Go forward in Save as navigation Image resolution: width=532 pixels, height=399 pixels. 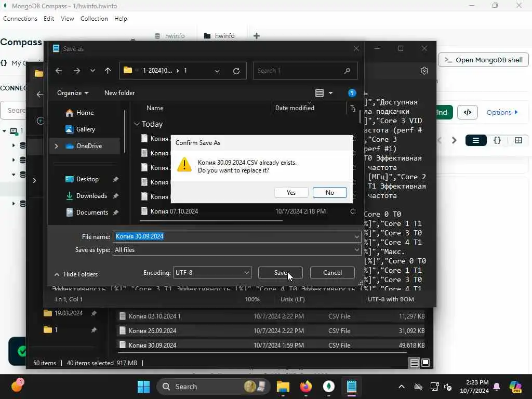[77, 71]
